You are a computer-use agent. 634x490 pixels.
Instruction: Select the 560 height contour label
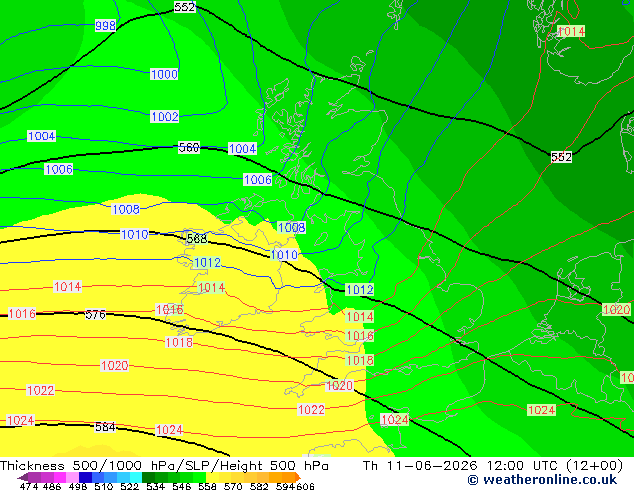pos(189,148)
